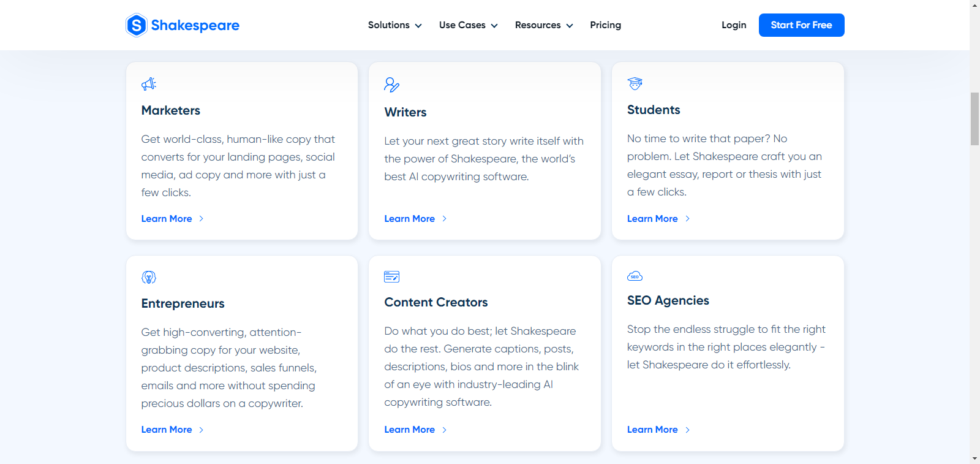Open Learn More for Content Creators
The height and width of the screenshot is (464, 980).
tap(409, 430)
